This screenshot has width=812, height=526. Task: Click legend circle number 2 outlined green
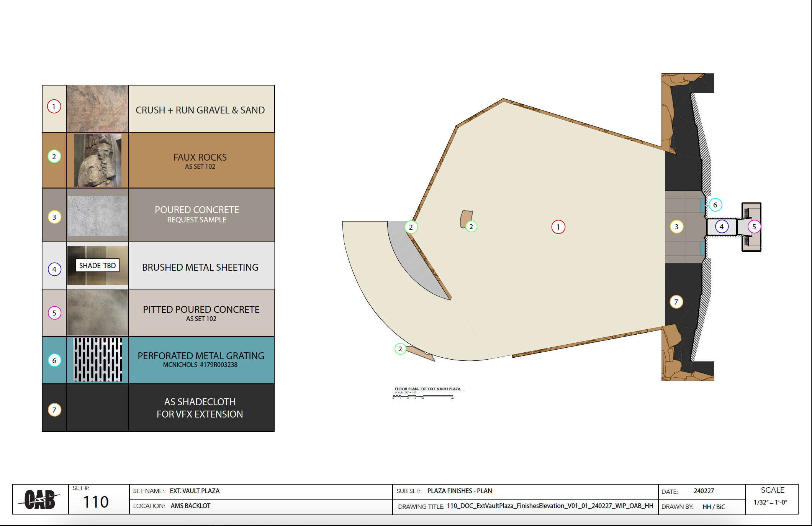[x=54, y=156]
